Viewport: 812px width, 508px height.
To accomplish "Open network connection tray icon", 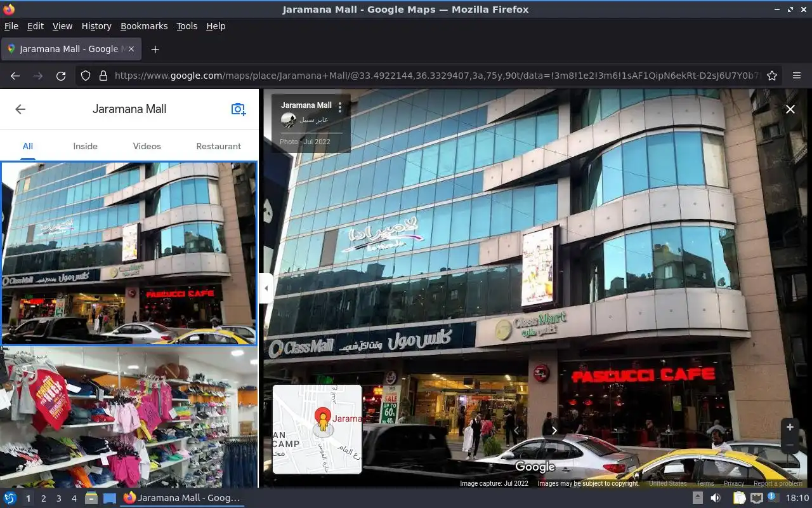I will click(x=756, y=498).
